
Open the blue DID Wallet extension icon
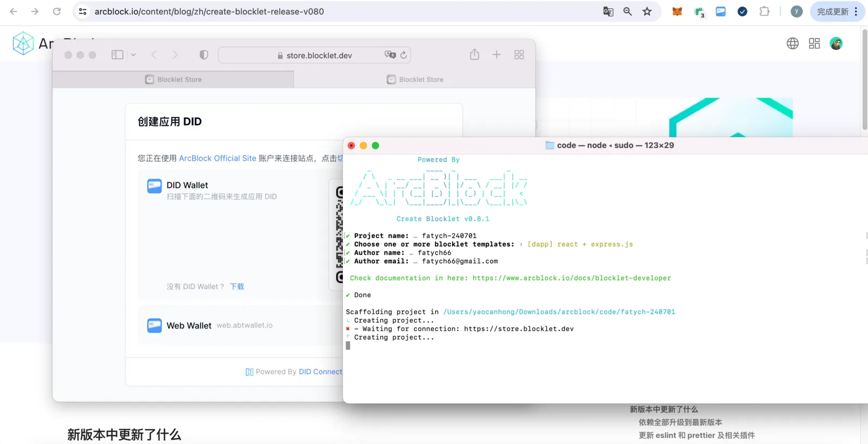click(x=720, y=11)
